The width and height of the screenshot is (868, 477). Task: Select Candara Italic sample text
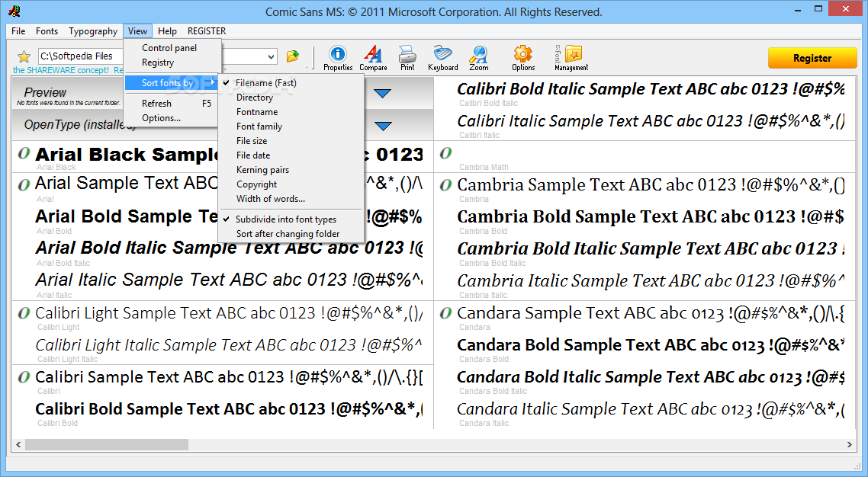coord(651,410)
